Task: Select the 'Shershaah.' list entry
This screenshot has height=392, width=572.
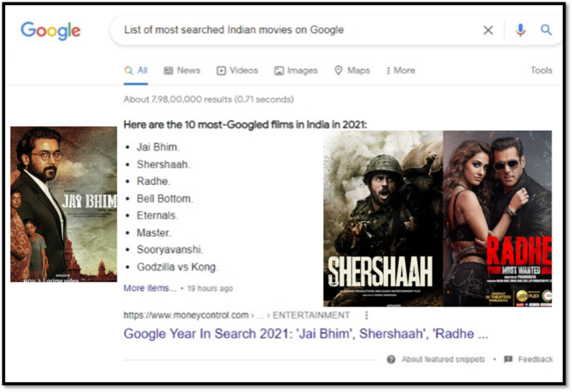Action: coord(164,164)
